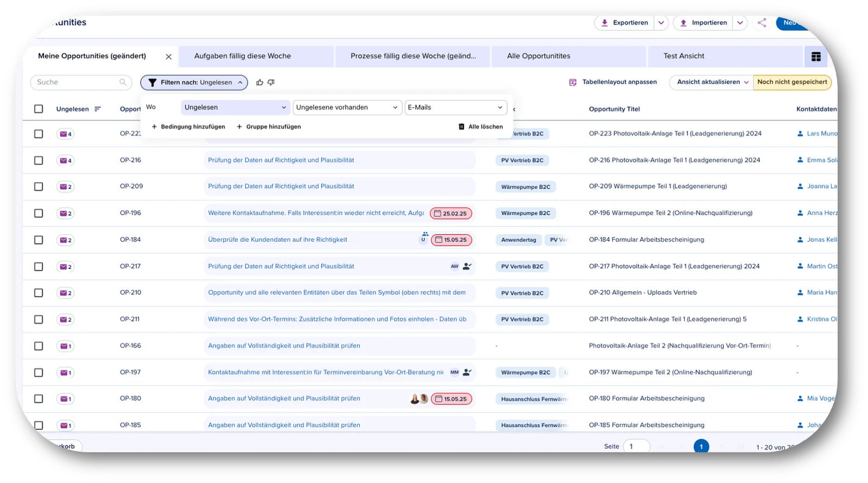
Task: Check the row checkbox for OP-217
Action: click(x=39, y=267)
